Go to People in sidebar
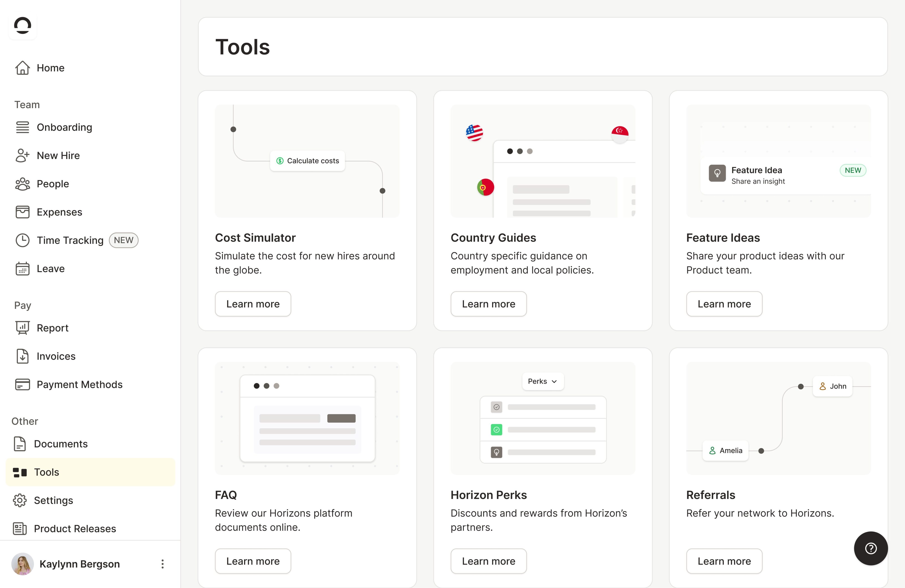This screenshot has width=905, height=588. pos(53,184)
